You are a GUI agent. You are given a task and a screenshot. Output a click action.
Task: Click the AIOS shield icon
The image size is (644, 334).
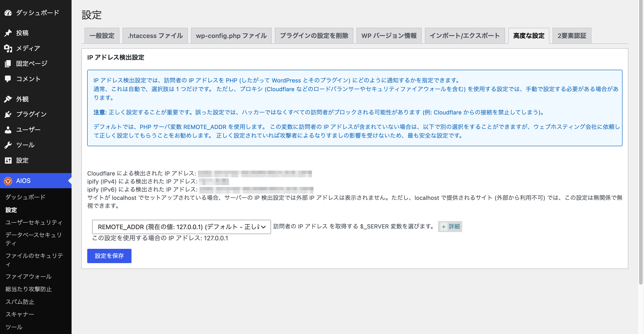click(8, 181)
